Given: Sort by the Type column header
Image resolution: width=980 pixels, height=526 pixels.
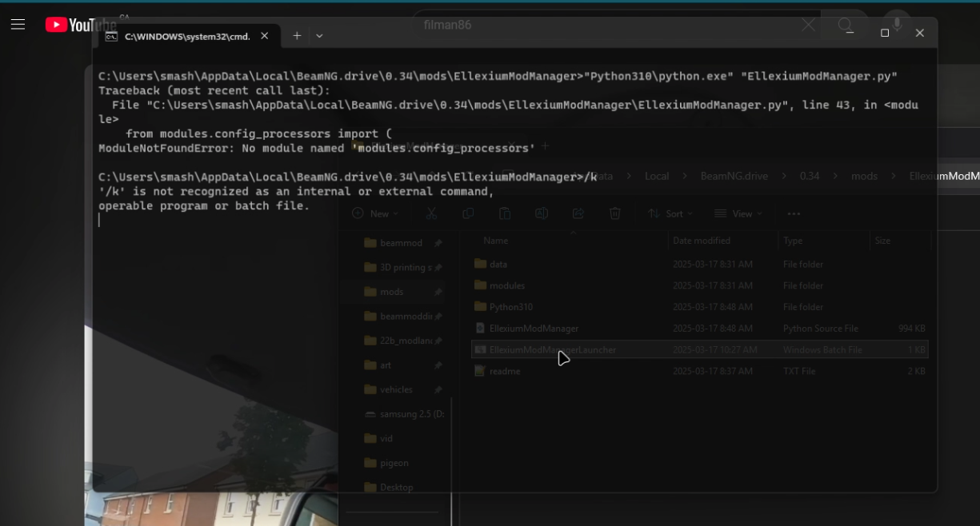Looking at the screenshot, I should tap(792, 241).
